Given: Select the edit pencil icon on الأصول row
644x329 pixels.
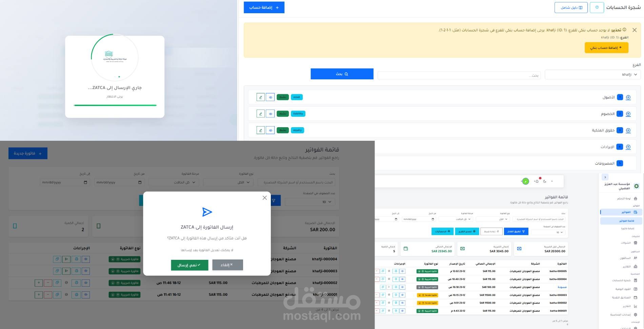Looking at the screenshot, I should click(260, 97).
